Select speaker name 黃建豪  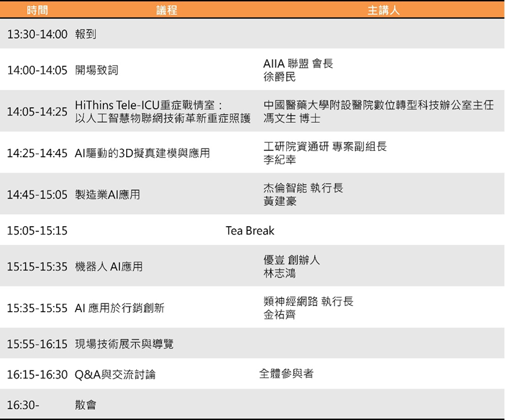(279, 201)
